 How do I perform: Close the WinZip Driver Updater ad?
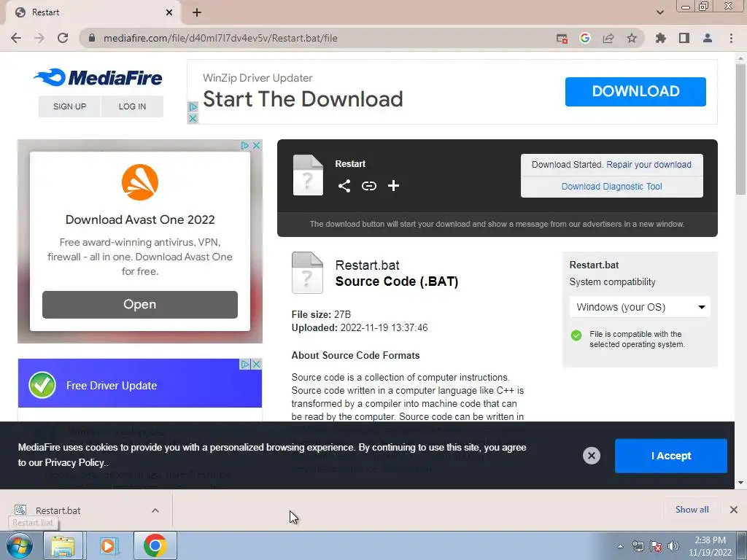pyautogui.click(x=193, y=118)
